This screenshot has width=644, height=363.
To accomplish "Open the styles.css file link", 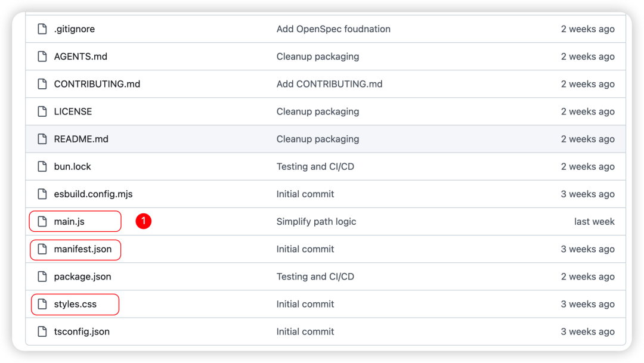I will (75, 304).
